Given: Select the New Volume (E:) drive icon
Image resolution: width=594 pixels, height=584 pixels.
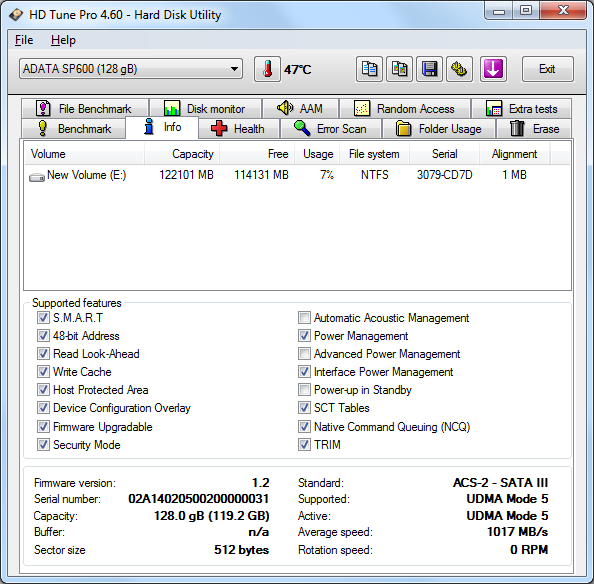Looking at the screenshot, I should click(x=37, y=176).
